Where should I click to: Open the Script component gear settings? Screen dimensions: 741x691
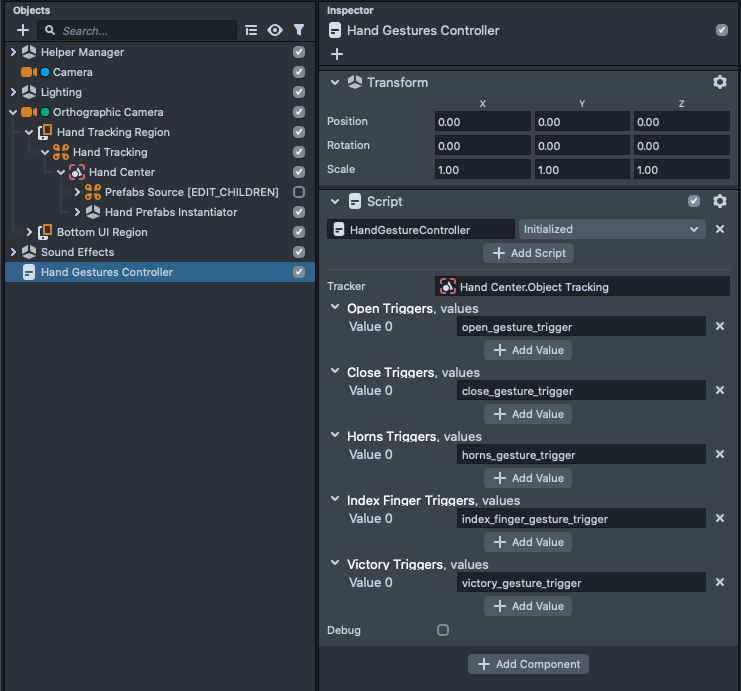click(719, 201)
